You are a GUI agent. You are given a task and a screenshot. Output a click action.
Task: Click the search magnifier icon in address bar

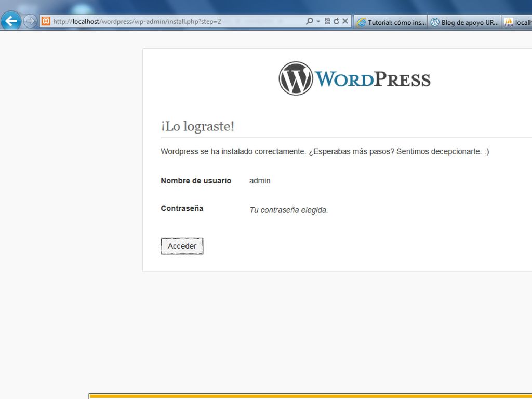[309, 21]
